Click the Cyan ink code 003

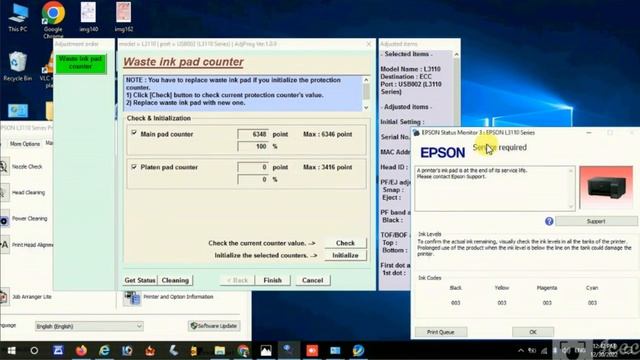(x=592, y=303)
